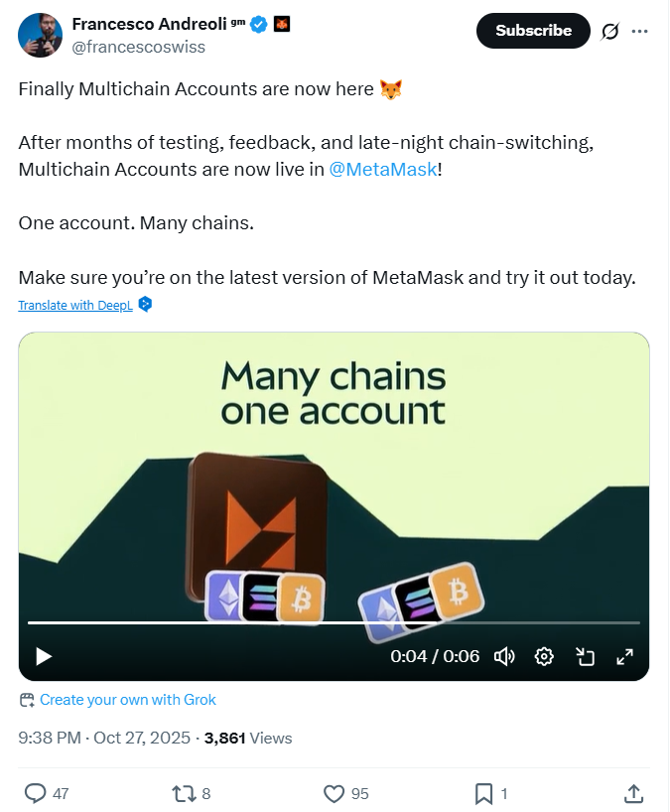The height and width of the screenshot is (812, 670).
Task: Open the Grok slash icon
Action: (610, 31)
